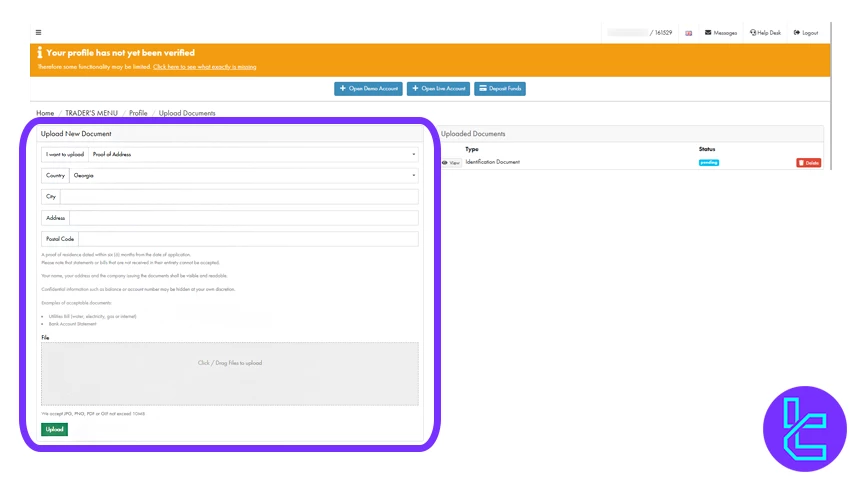860x484 pixels.
Task: Follow 'Click here to see what exactly is missing' link
Action: click(205, 67)
